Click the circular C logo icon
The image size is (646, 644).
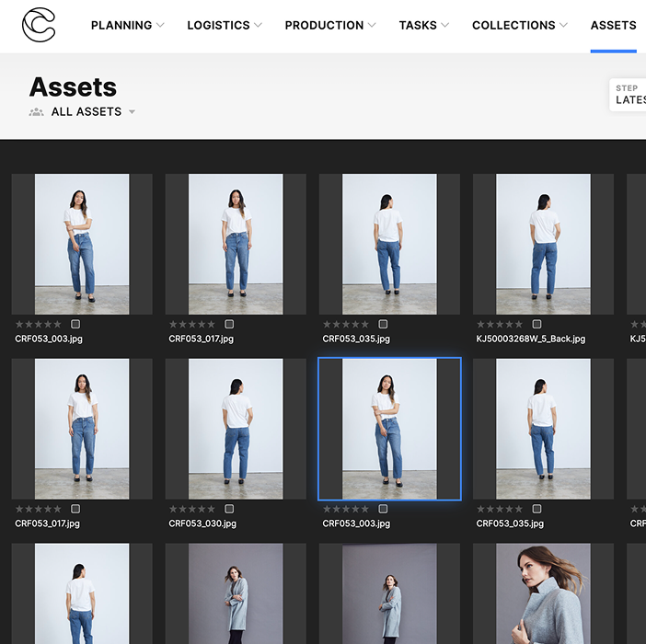click(39, 25)
